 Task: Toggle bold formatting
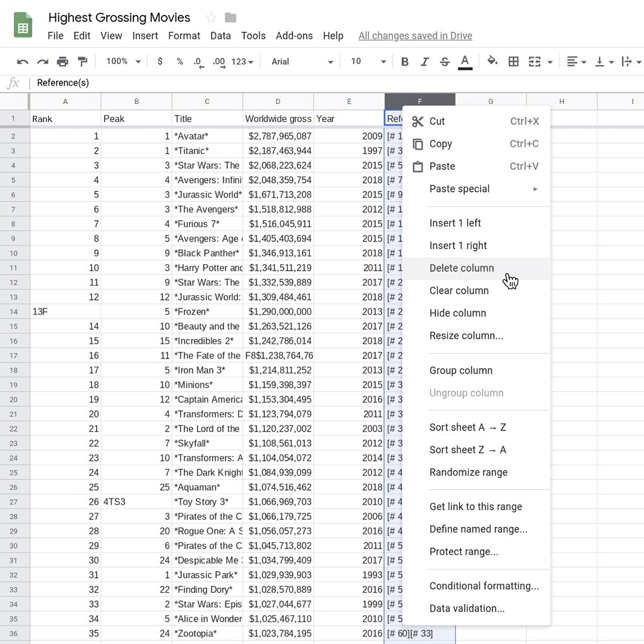(x=404, y=61)
